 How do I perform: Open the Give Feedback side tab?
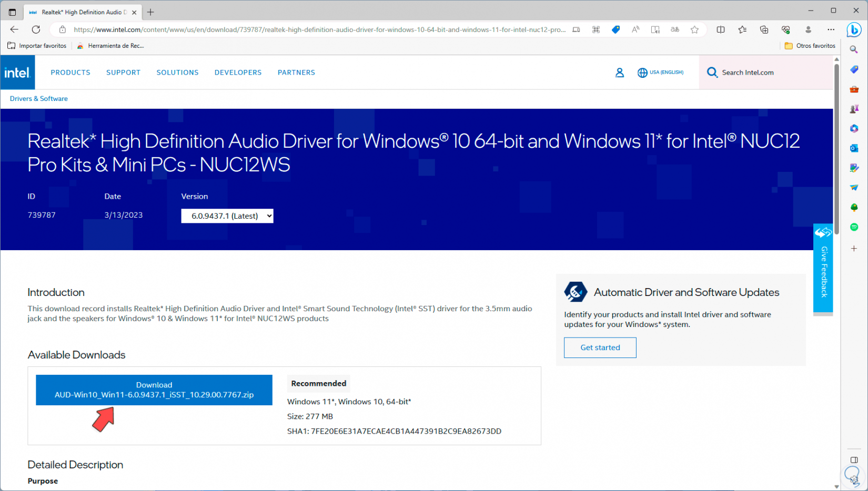click(823, 268)
